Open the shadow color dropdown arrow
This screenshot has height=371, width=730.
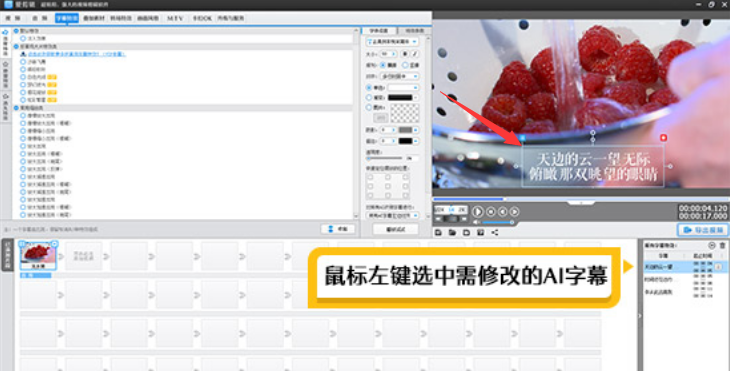[x=415, y=141]
